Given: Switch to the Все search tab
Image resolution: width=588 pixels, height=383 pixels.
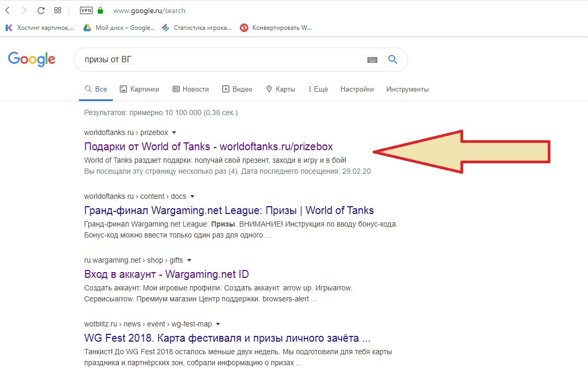Looking at the screenshot, I should 96,89.
